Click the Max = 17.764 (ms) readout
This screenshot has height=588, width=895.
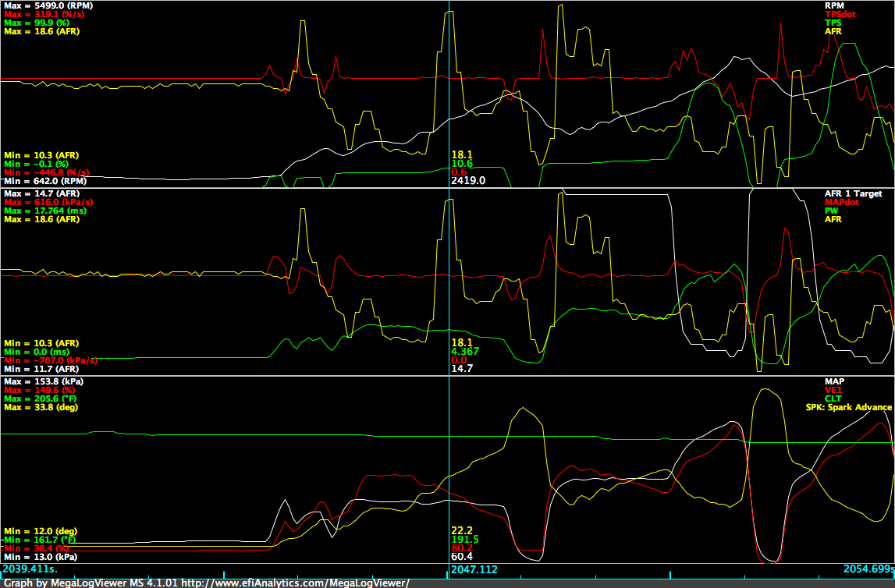(45, 211)
